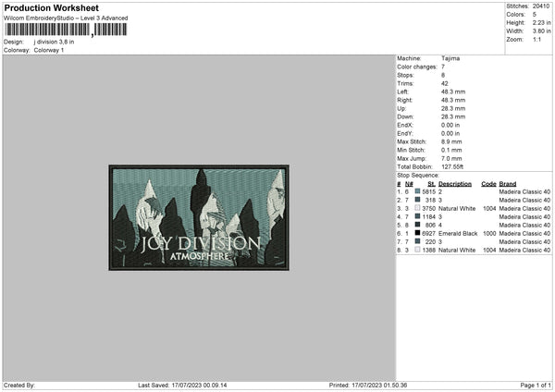
Task: Click the Stitches value 20410
Action: click(541, 6)
